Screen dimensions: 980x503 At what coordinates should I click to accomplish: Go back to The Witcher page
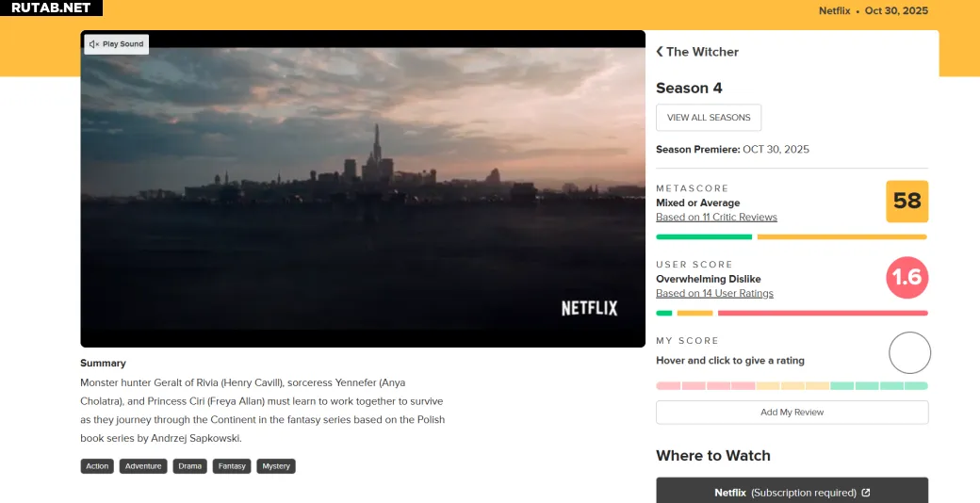(697, 52)
